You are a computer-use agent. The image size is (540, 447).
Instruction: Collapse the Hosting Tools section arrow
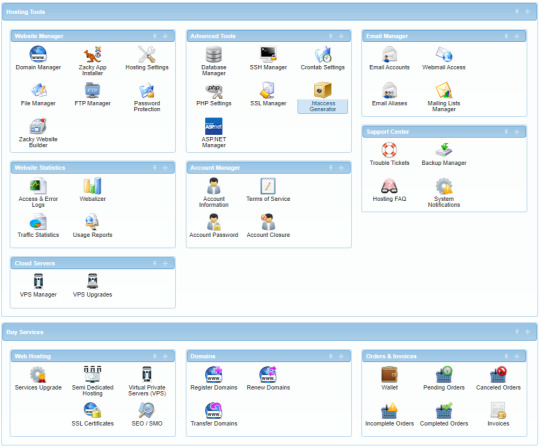click(517, 12)
